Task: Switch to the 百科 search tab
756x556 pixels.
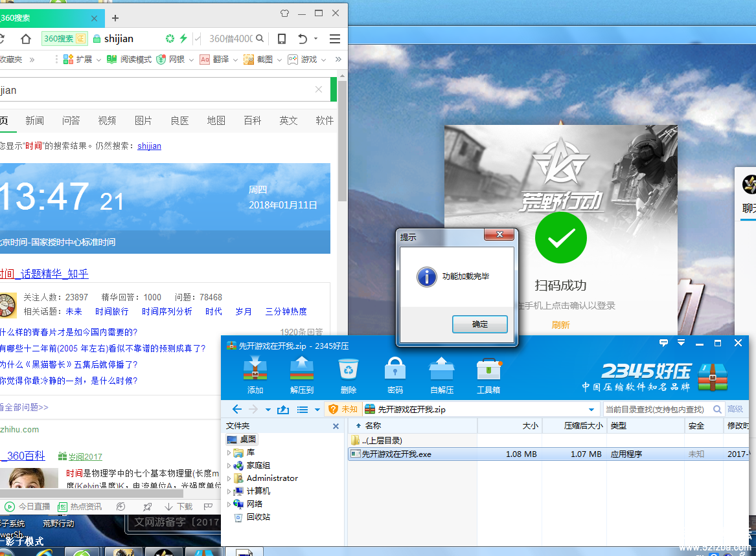Action: point(252,120)
